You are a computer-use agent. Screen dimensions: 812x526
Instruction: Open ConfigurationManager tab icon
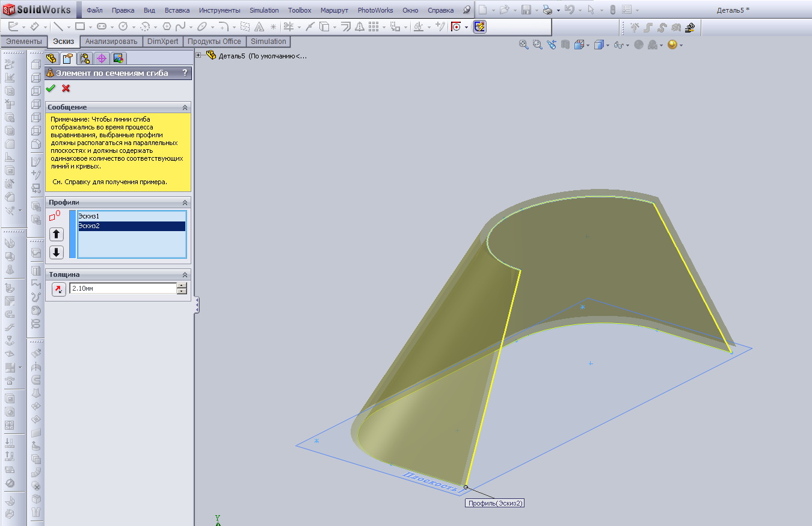pyautogui.click(x=85, y=58)
